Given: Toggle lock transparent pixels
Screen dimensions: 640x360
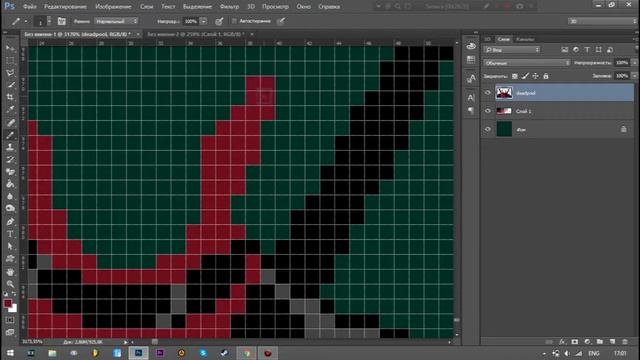Looking at the screenshot, I should (x=515, y=76).
